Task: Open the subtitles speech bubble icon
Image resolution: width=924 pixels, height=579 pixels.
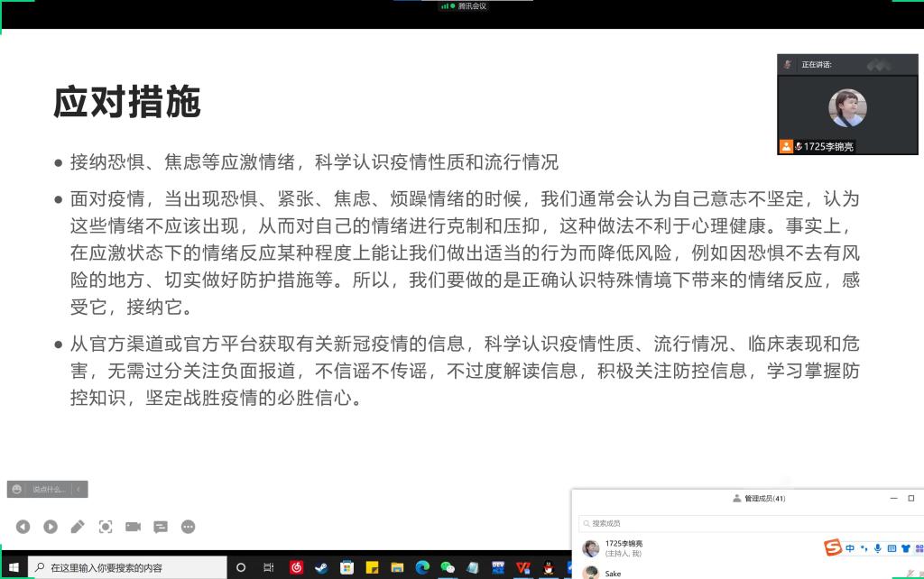Action: [x=161, y=527]
